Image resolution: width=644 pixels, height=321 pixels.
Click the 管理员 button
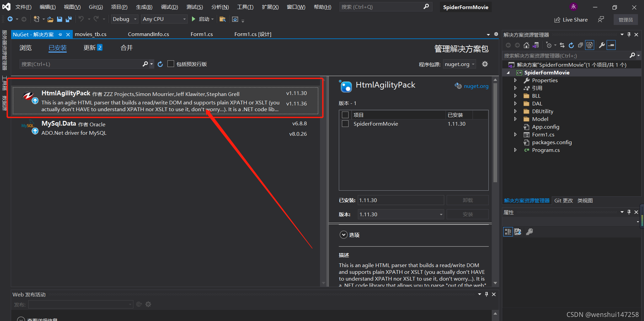tap(625, 20)
